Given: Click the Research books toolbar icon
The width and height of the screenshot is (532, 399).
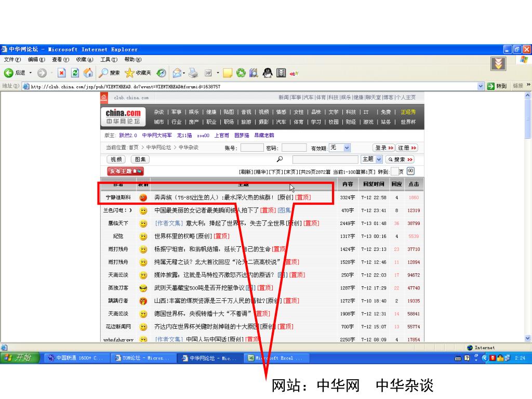Looking at the screenshot, I should coord(254,73).
